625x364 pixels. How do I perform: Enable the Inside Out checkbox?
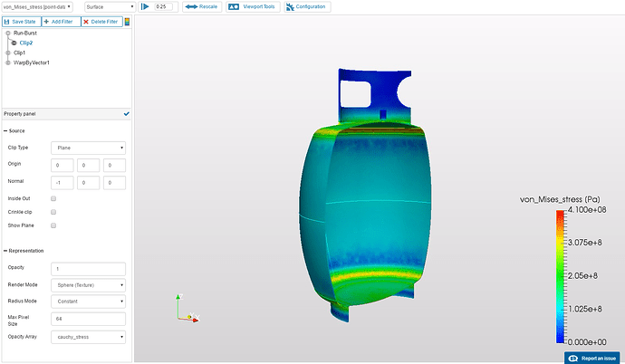[53, 198]
